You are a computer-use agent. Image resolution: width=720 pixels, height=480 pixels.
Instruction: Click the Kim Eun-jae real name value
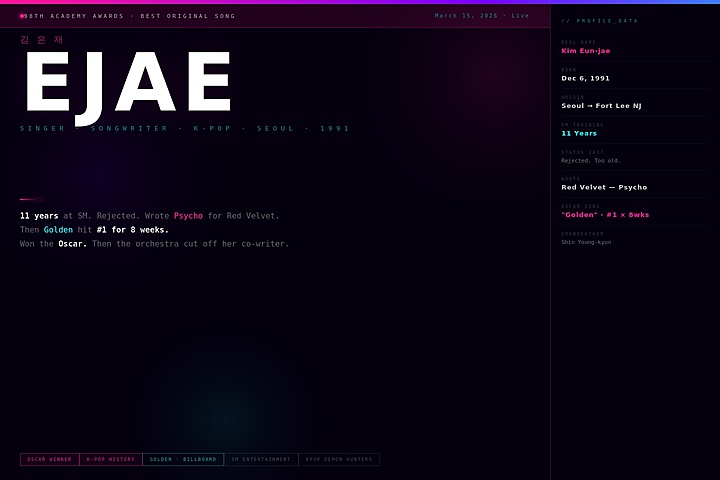tap(585, 51)
